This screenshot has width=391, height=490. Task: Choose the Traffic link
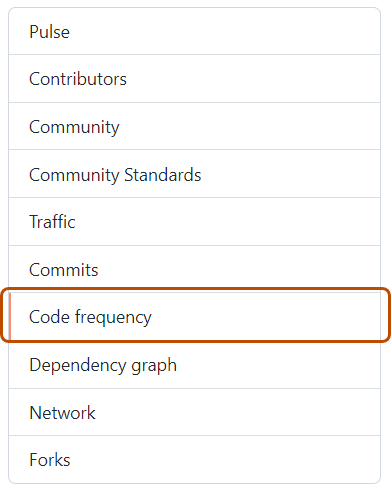click(x=52, y=222)
